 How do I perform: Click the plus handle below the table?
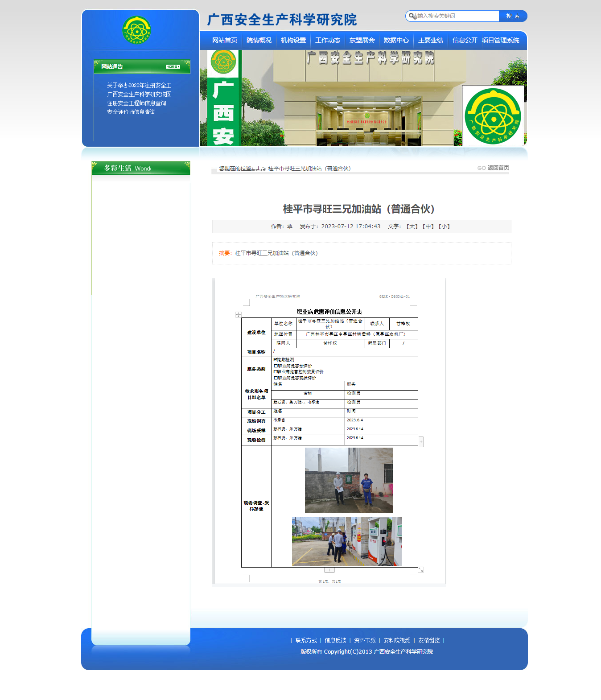point(329,570)
